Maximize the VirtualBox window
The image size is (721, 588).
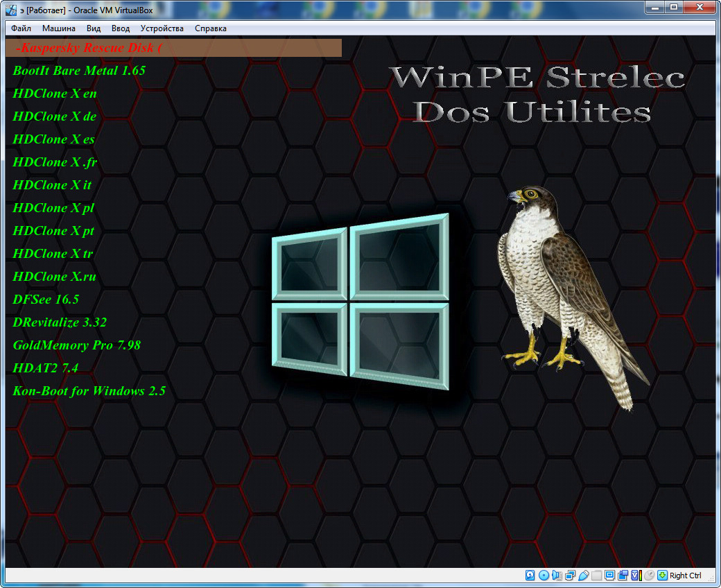(x=674, y=7)
